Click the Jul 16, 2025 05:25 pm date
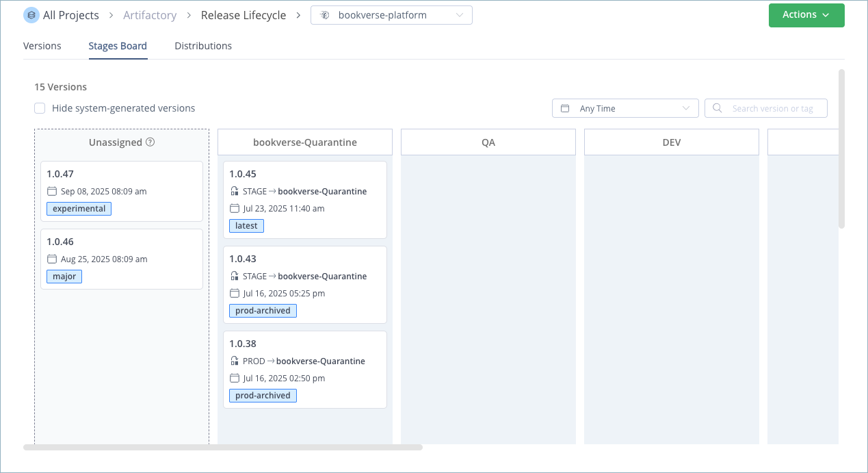 coord(284,294)
